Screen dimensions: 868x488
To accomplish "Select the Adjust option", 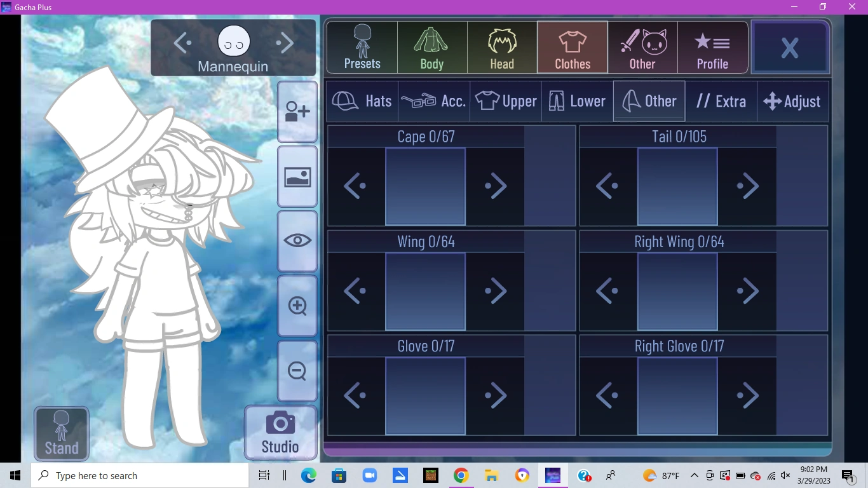I will 792,101.
